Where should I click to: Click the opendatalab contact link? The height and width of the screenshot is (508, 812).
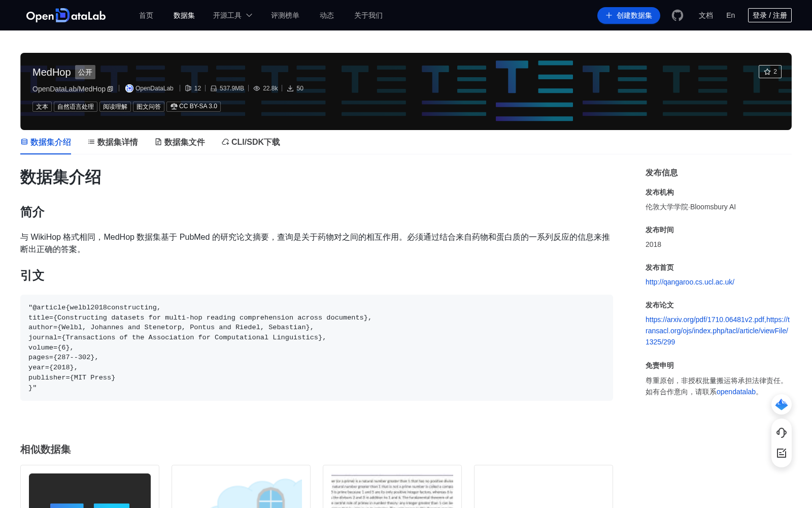pyautogui.click(x=736, y=392)
